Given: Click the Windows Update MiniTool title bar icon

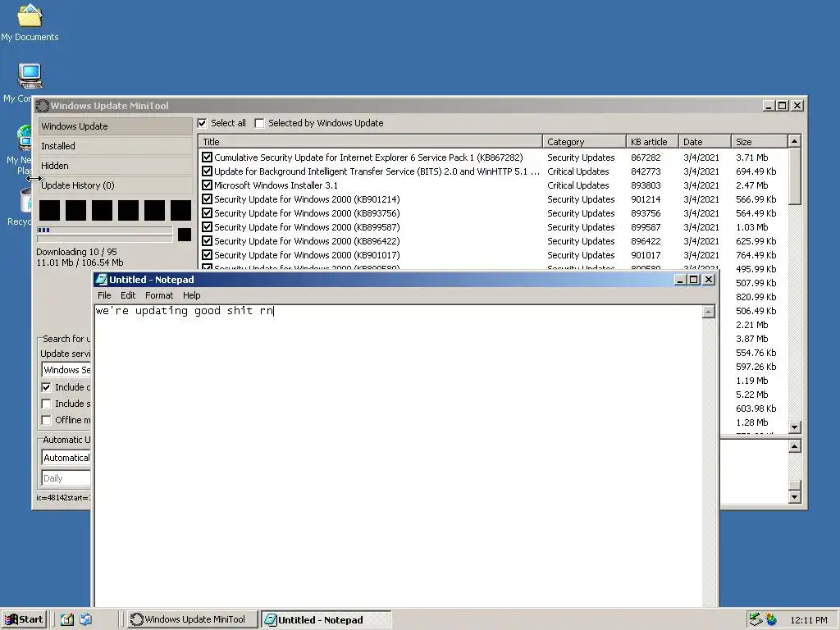Looking at the screenshot, I should click(x=43, y=106).
